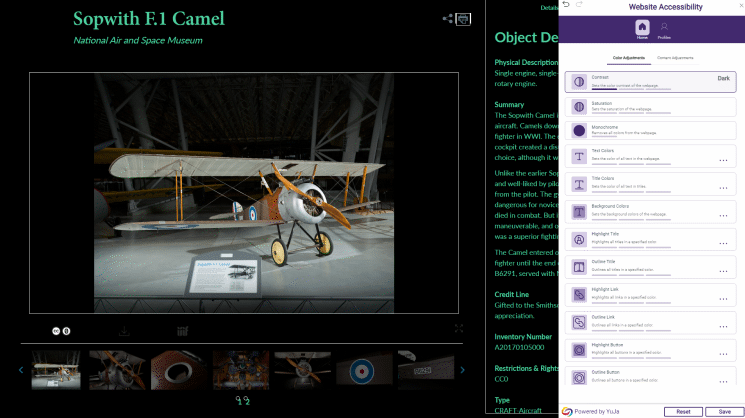
Task: Open the Highlight Title more options dots
Action: pyautogui.click(x=723, y=244)
